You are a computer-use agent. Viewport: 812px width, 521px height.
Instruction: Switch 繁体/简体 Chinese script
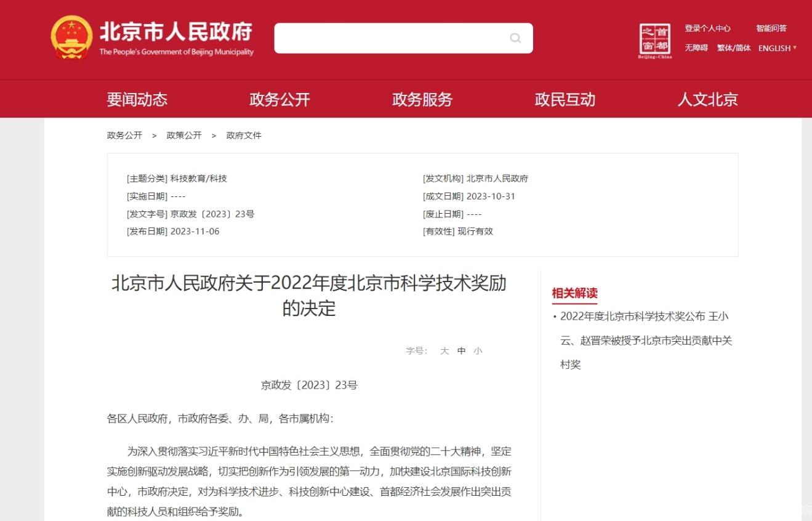(733, 48)
